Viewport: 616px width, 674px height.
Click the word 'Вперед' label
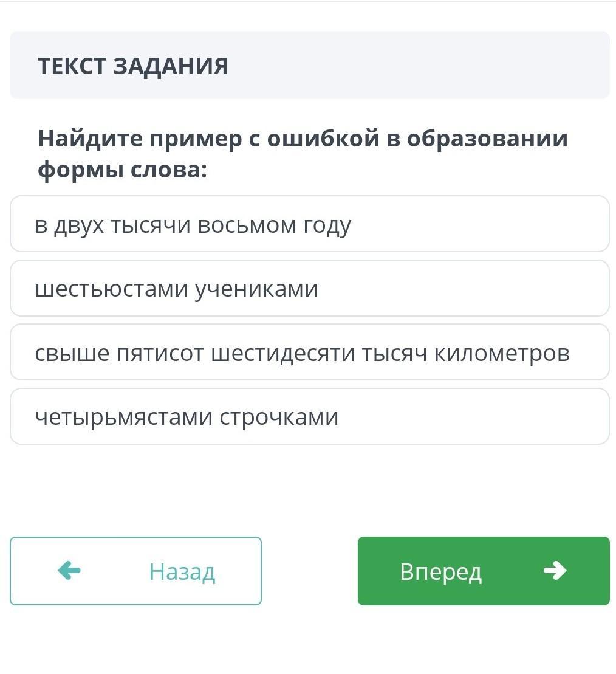[441, 571]
